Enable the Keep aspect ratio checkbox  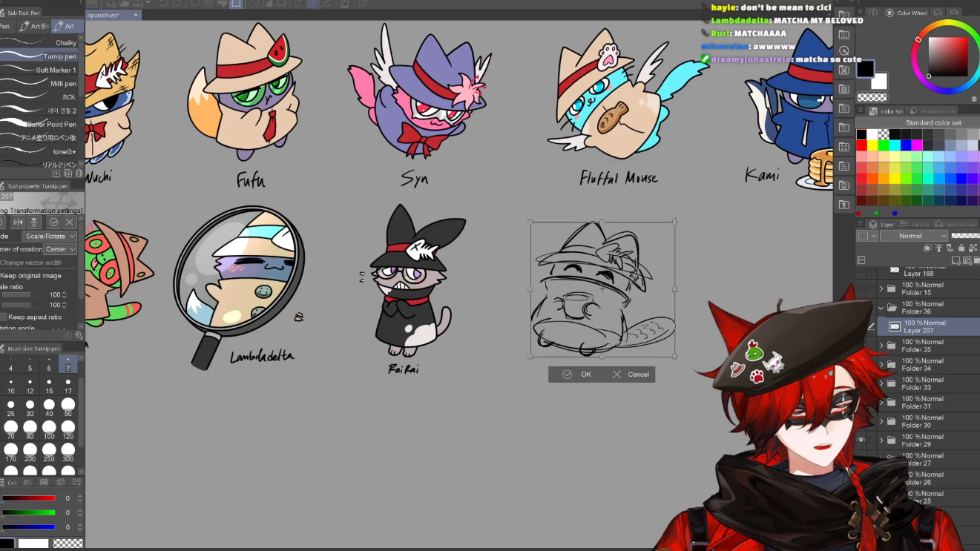tap(4, 317)
